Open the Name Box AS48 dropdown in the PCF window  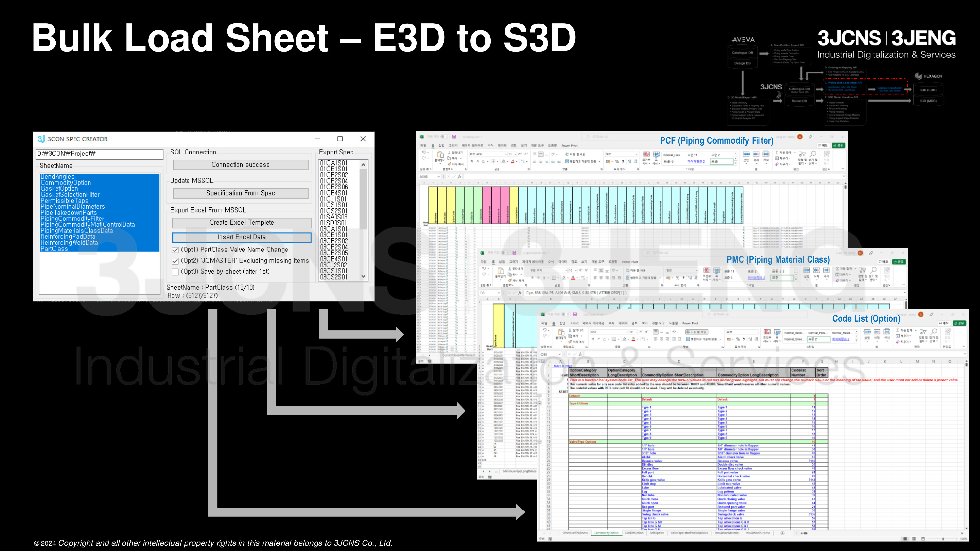click(x=438, y=176)
